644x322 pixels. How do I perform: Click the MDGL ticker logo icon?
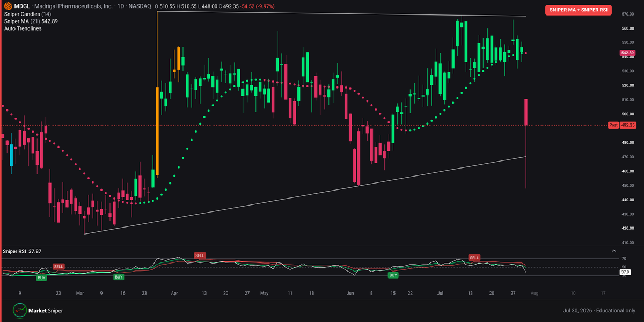coord(7,5)
